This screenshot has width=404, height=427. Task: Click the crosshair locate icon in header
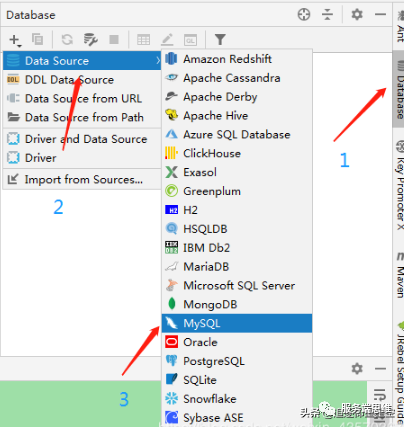[304, 15]
